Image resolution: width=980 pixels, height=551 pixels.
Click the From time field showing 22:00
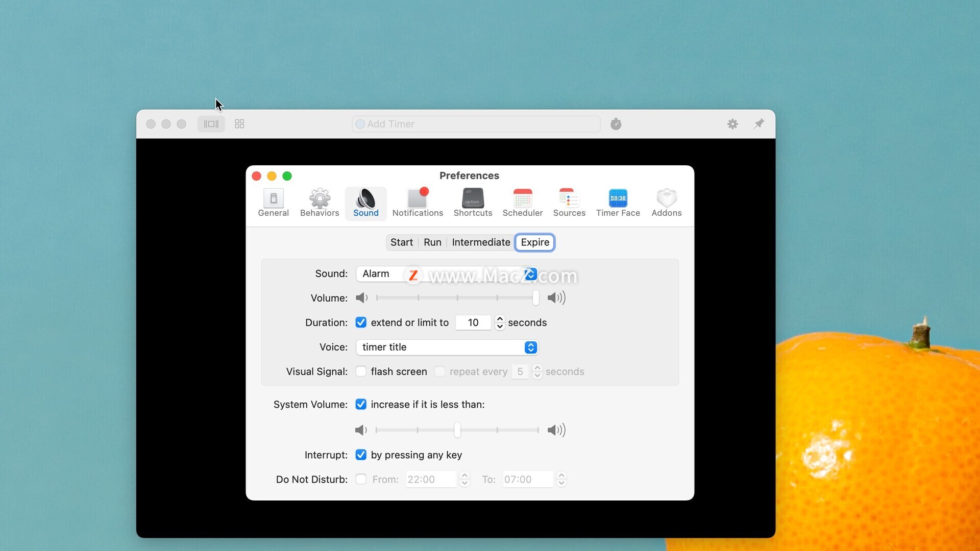point(431,480)
